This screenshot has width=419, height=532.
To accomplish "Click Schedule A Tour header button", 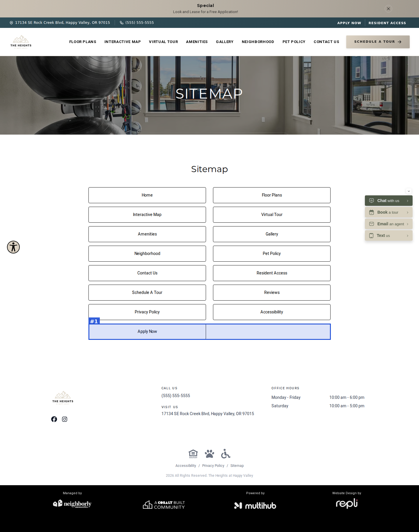I will point(378,42).
